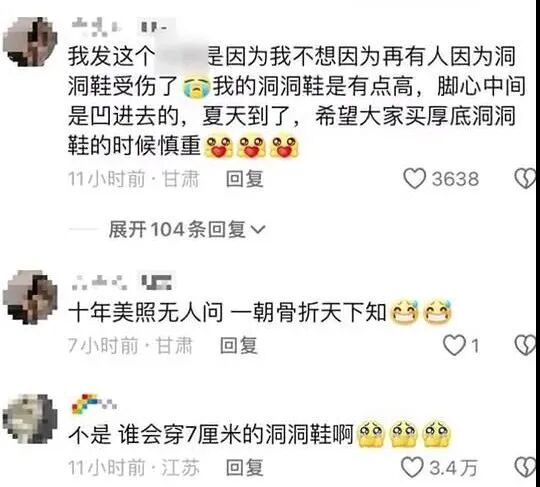
Task: Open the second commenter's blurred username
Action: (100, 282)
